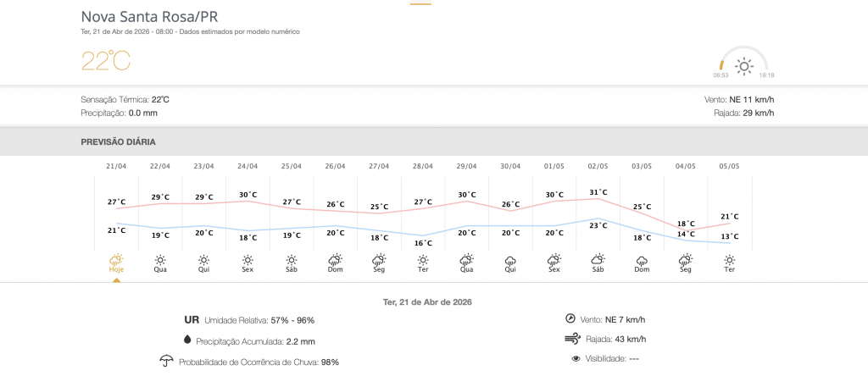The image size is (868, 376).
Task: Select the Seg 27/04 rain icon
Action: (x=379, y=260)
